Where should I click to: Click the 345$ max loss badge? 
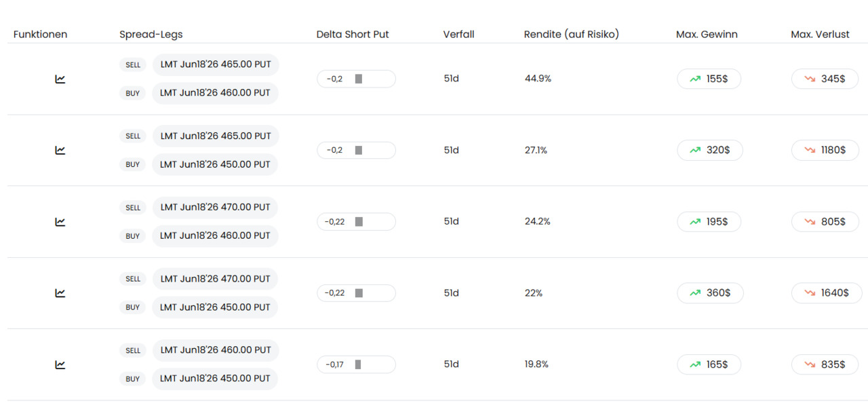pos(825,79)
